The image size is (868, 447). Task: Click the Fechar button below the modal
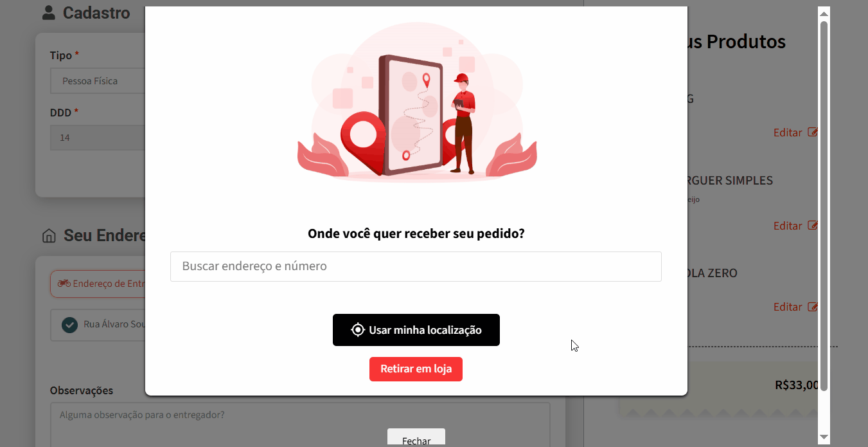(x=416, y=438)
